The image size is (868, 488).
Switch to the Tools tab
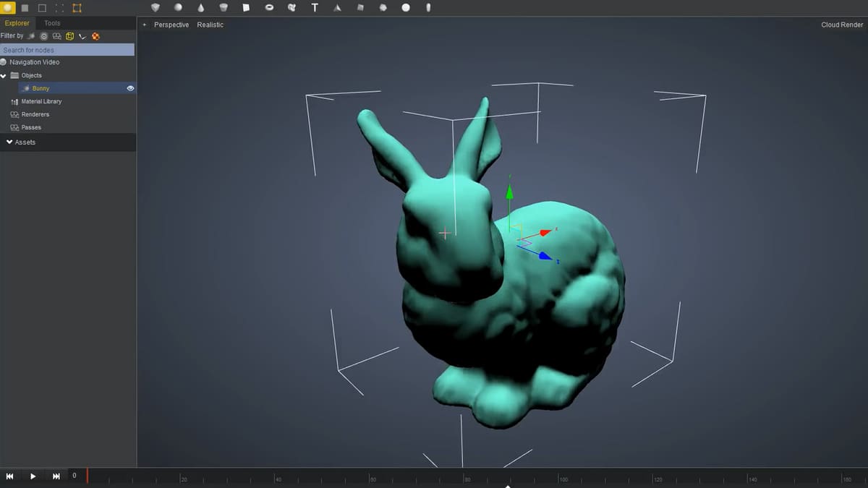point(52,23)
